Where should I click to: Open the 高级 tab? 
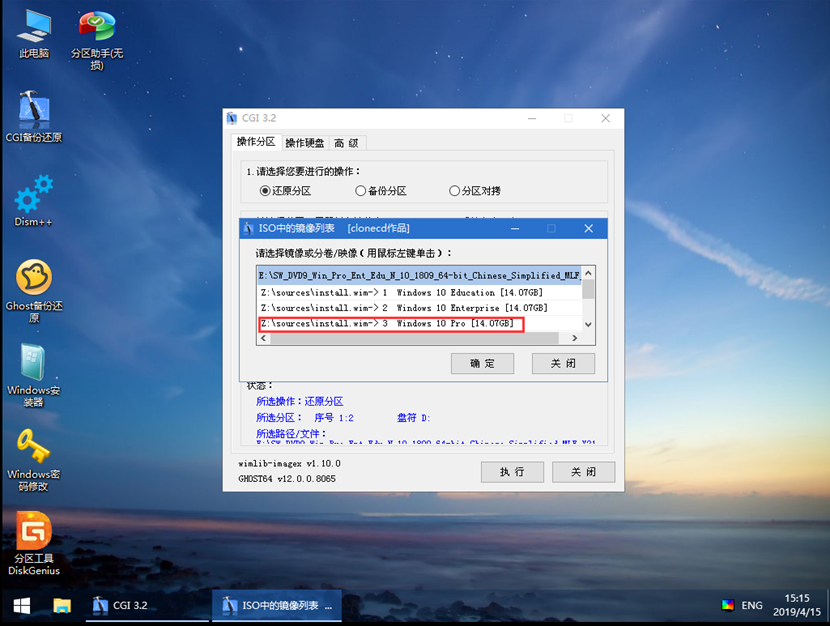click(346, 143)
